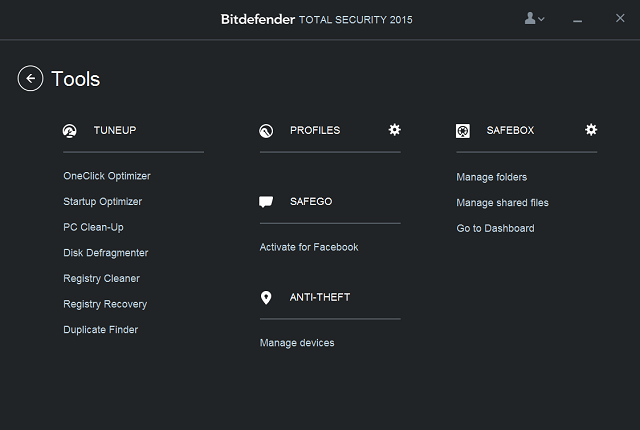Click the Bitdefender Total Security 2015 title
This screenshot has width=640, height=430.
coord(317,20)
